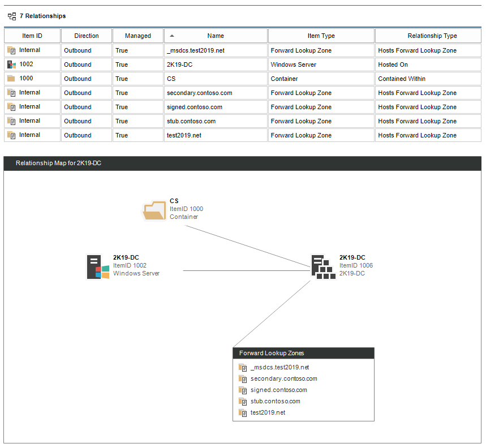Click the zone icon in test2019.net table row

(x=11, y=135)
